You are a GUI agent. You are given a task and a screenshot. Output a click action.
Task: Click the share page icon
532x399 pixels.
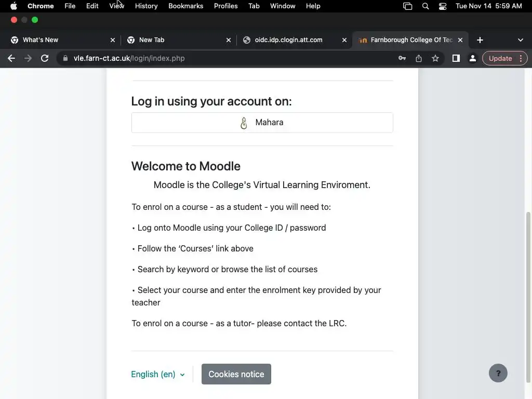419,58
